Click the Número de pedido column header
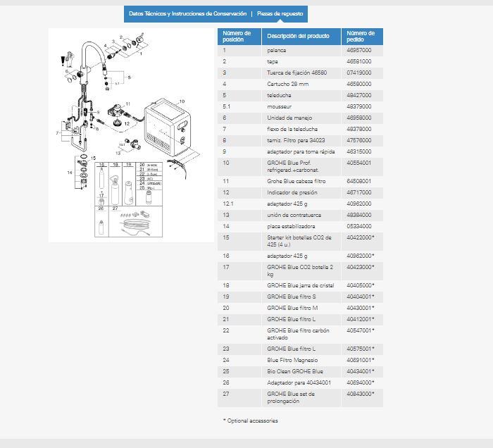The height and width of the screenshot is (448, 493). pos(362,37)
